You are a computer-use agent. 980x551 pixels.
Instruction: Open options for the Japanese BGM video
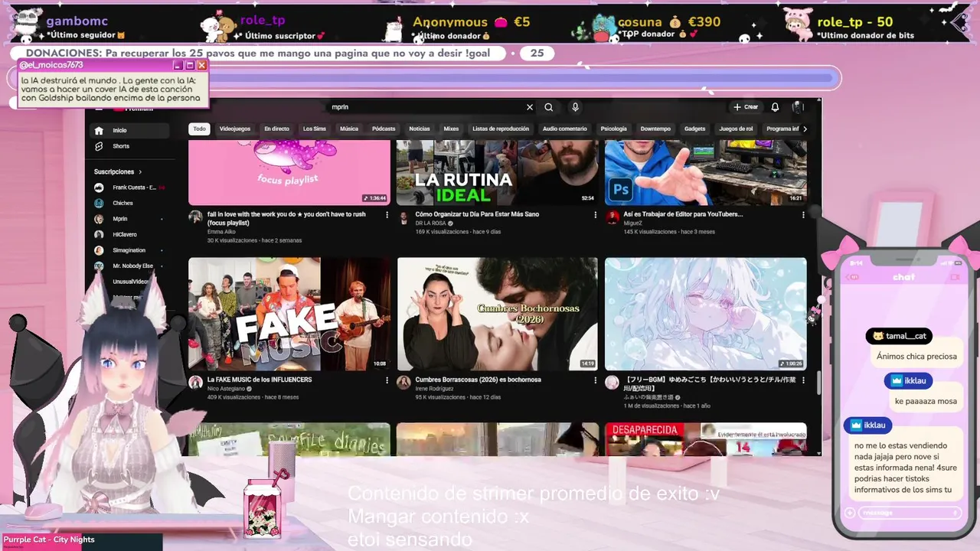coord(803,380)
